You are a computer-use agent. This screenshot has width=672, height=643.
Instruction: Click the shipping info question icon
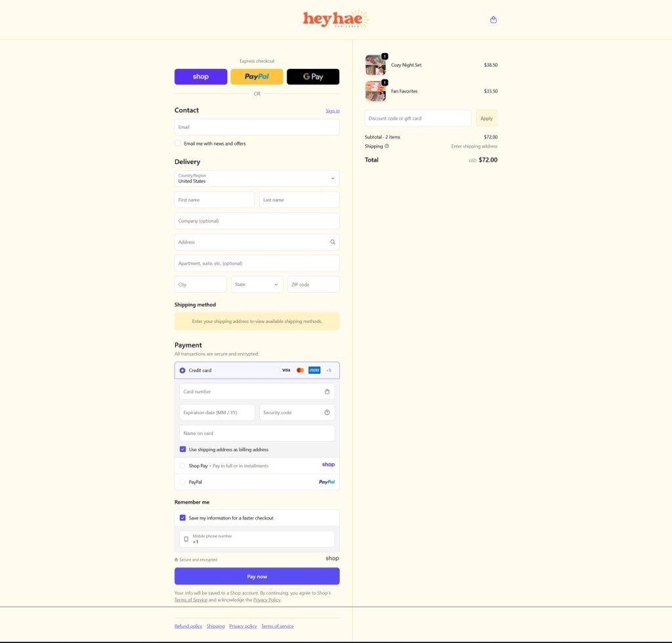(387, 146)
